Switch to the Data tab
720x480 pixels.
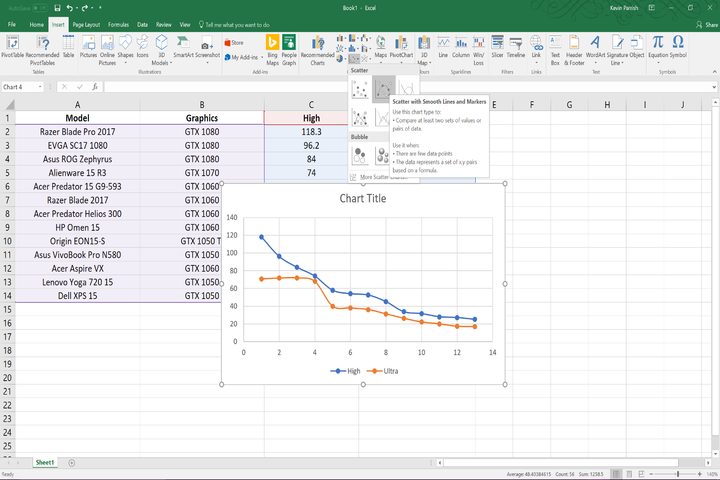tap(142, 24)
